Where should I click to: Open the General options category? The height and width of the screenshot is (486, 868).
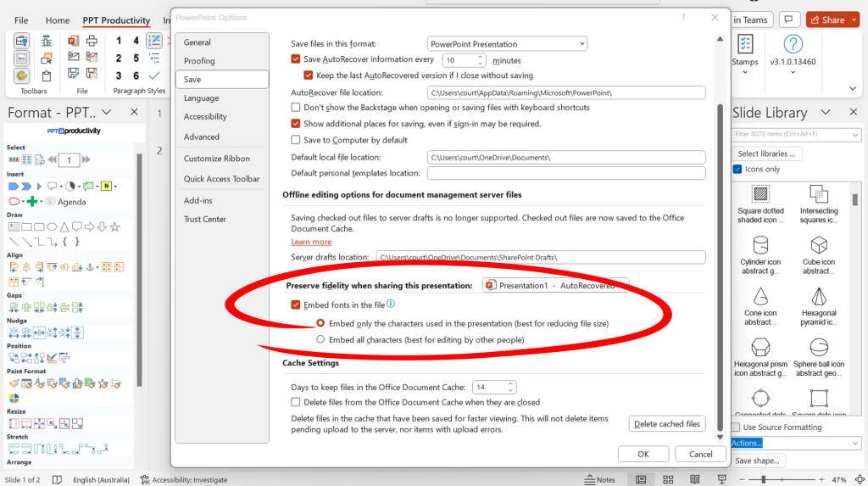coord(222,42)
